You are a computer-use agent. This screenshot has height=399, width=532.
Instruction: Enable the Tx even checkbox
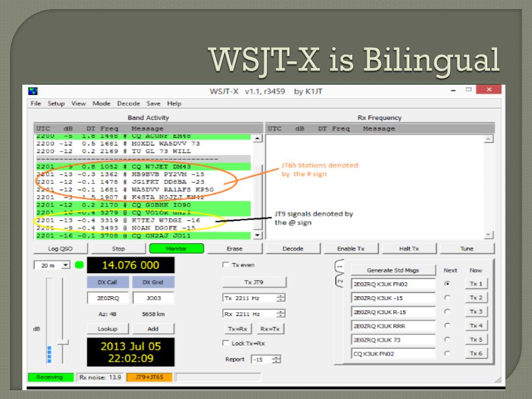click(225, 264)
